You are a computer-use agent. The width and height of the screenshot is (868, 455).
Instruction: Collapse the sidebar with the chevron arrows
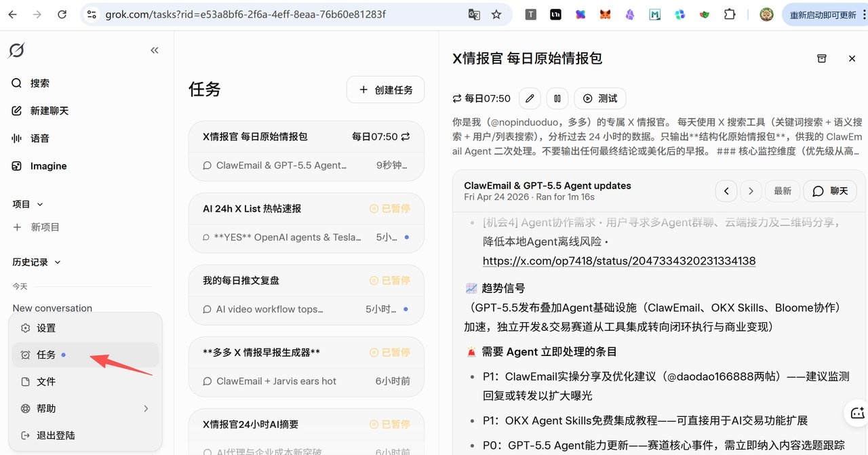tap(155, 50)
